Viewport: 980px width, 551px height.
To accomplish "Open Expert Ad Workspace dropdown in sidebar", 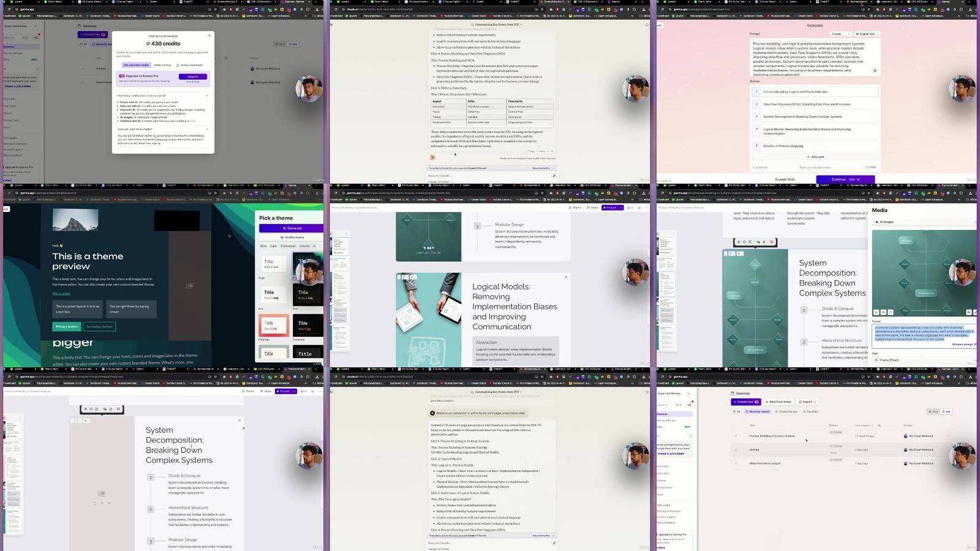I will [673, 393].
